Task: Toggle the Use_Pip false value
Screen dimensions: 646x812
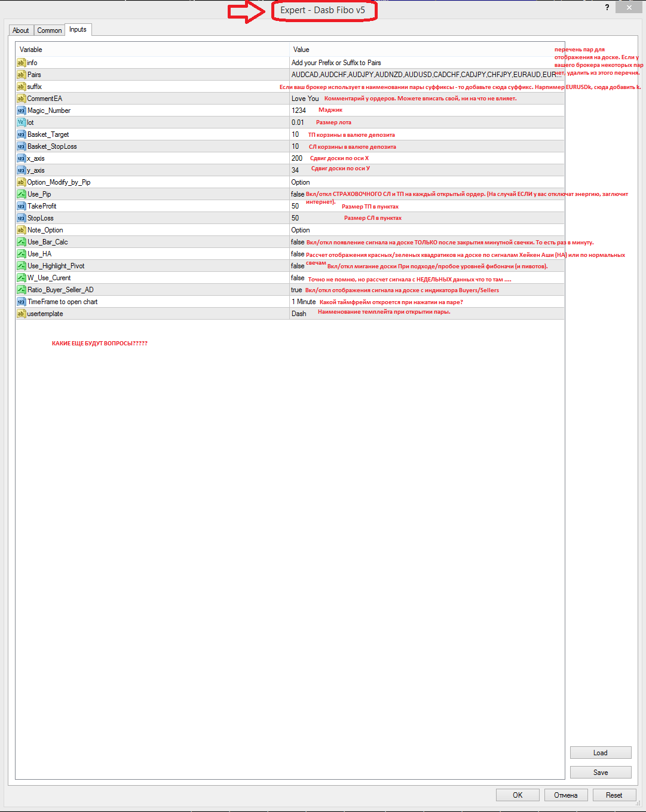Action: [298, 194]
